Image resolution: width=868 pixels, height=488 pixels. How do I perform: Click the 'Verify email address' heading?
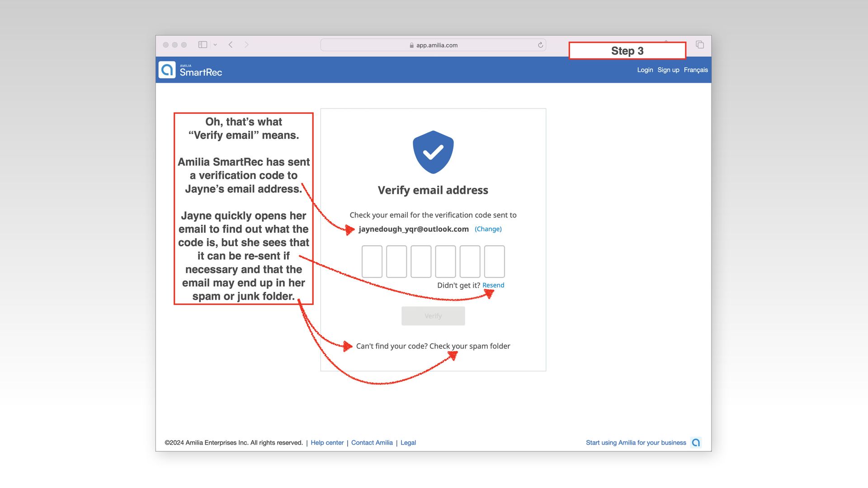[433, 190]
